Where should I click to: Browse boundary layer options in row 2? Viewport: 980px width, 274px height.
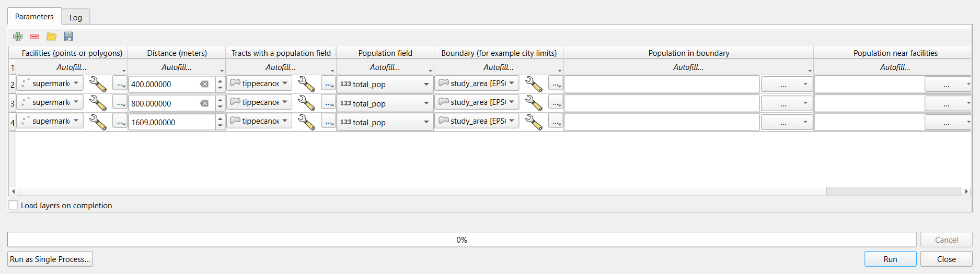556,84
